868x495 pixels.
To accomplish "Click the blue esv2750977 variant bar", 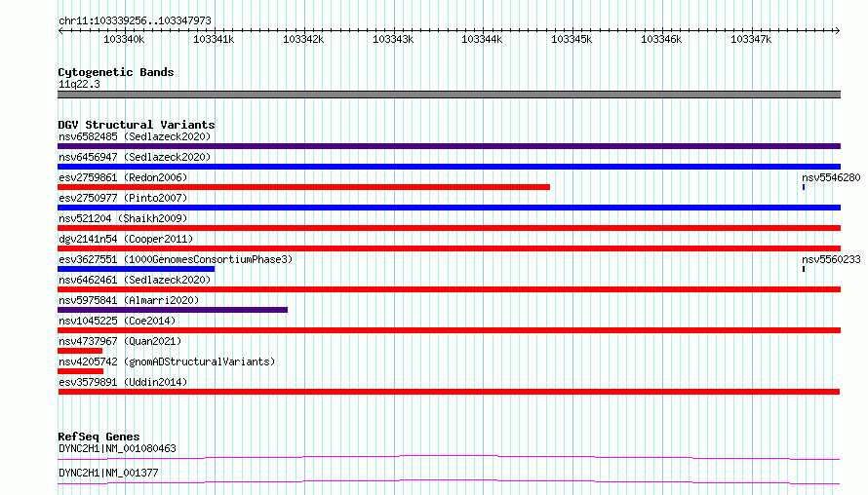I will 449,208.
